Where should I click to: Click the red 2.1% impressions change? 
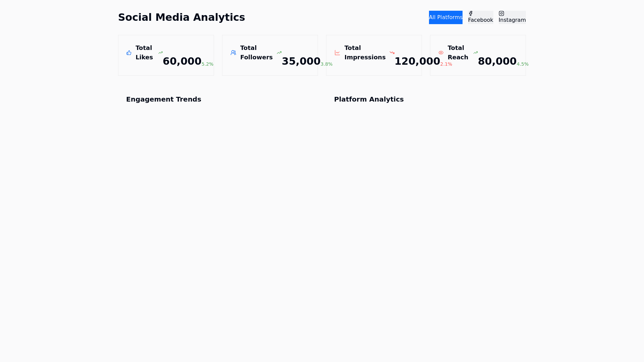[x=446, y=64]
